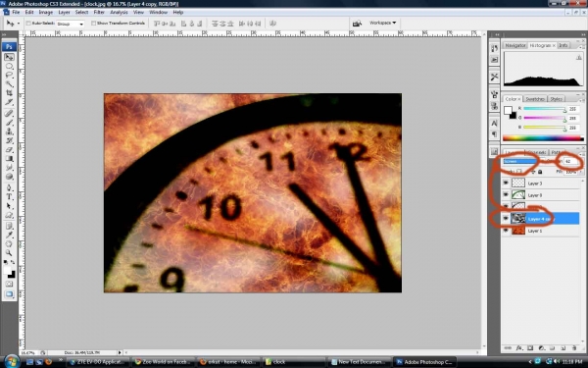Switch to the Navigator tab
588x368 pixels.
click(x=514, y=45)
